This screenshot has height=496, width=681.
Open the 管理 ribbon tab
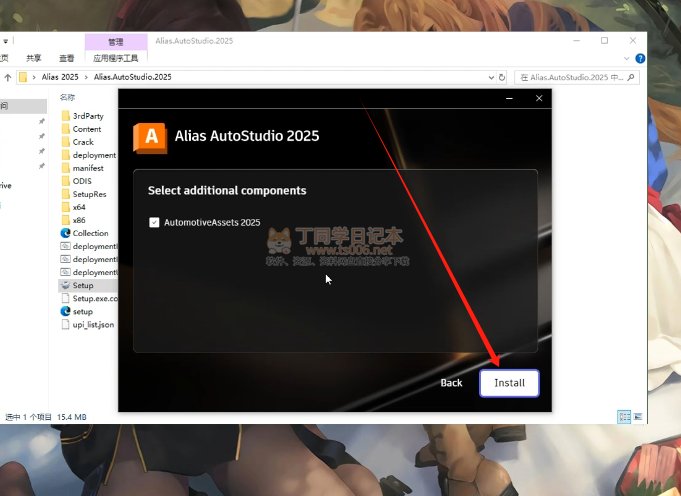[116, 42]
